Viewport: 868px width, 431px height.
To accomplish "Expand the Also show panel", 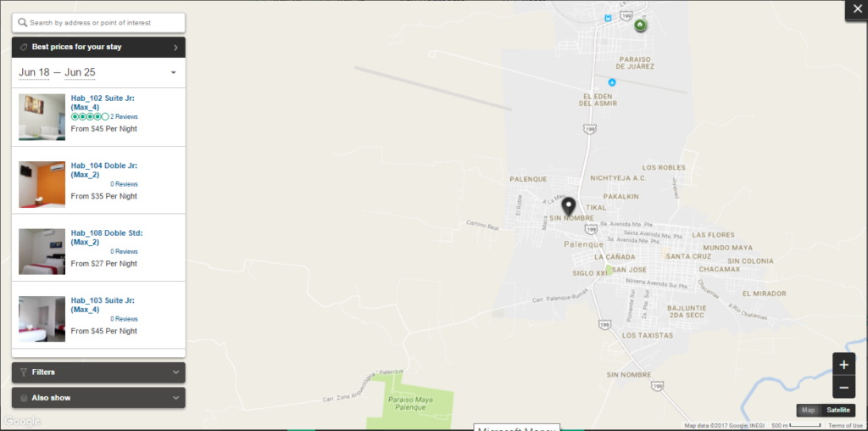I will click(x=98, y=398).
